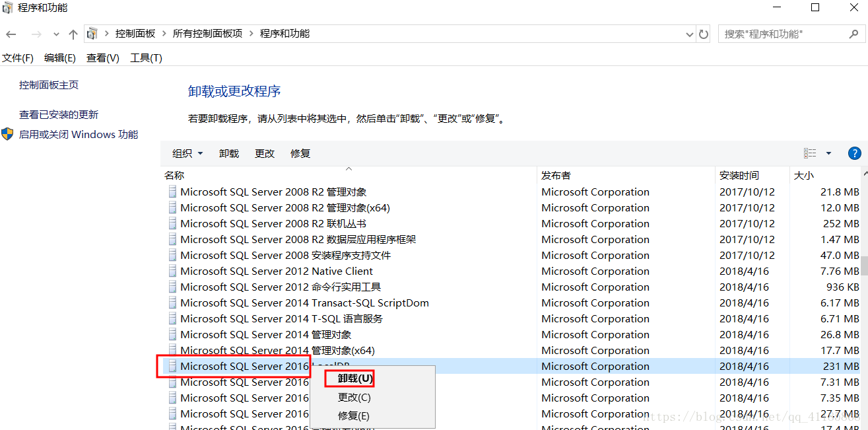Open recent locations dropdown arrow
The height and width of the screenshot is (430, 868).
coord(56,34)
